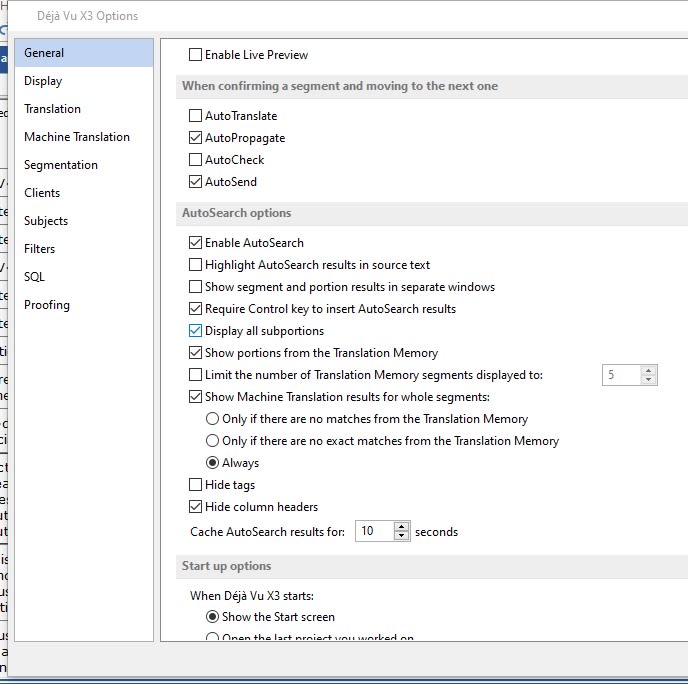Tick Limit the number of Translation Memory segments

(195, 375)
